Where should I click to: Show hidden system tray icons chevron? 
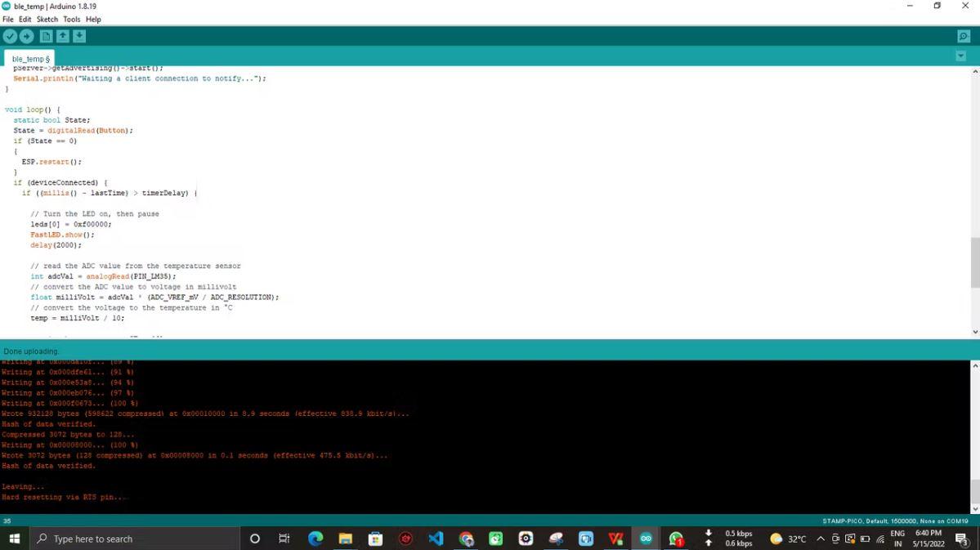point(821,539)
